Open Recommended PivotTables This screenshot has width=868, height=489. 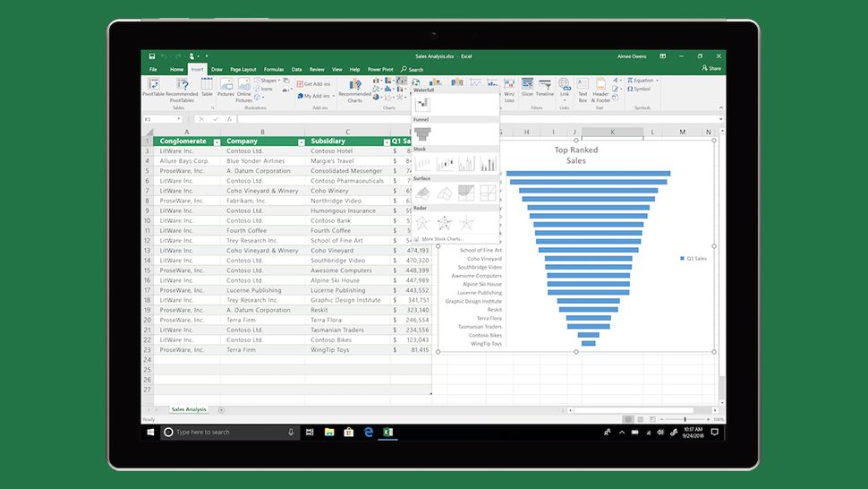(183, 90)
